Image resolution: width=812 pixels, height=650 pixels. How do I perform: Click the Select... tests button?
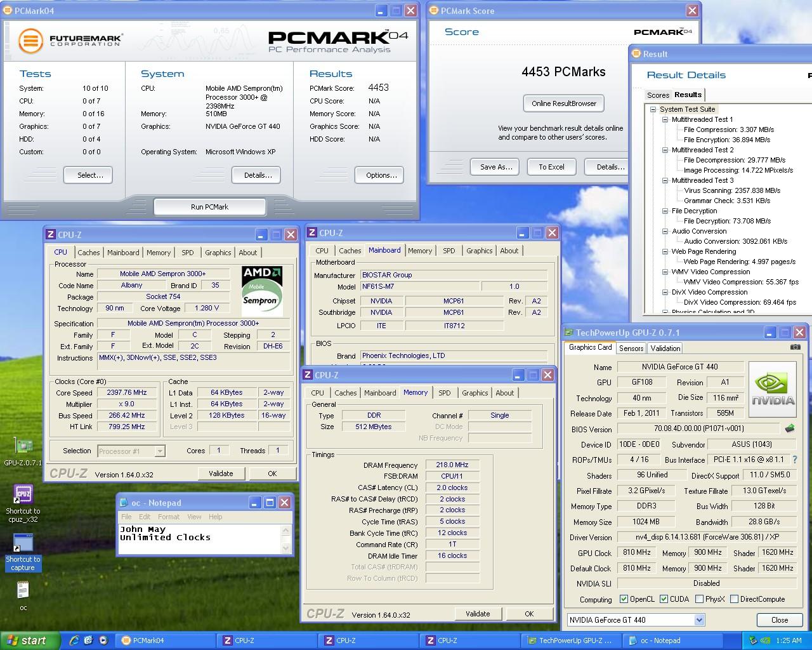click(x=88, y=175)
